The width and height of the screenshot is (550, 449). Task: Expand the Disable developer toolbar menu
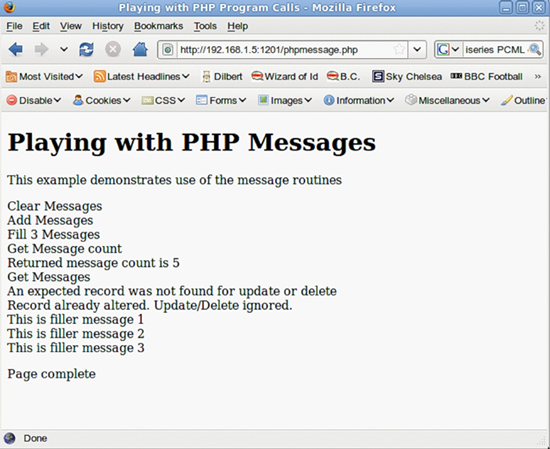coord(34,100)
